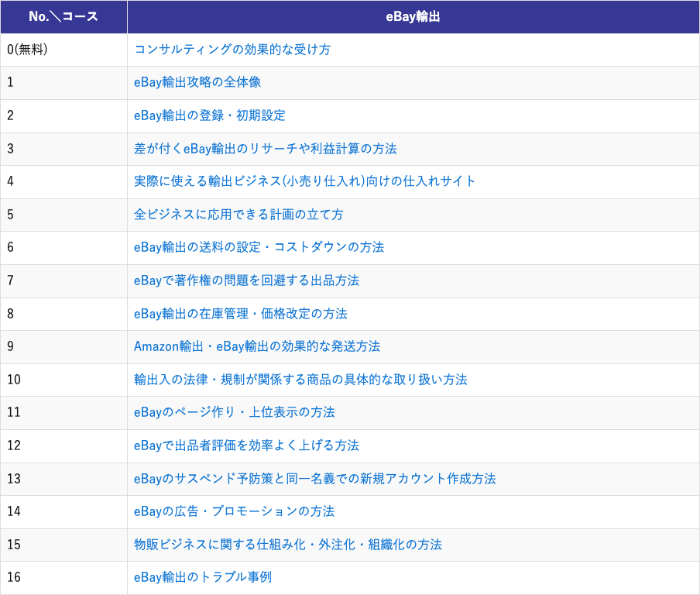Open the コンサルティングの効果的な受け方 free course link
Image resolution: width=700 pixels, height=595 pixels.
[x=232, y=50]
